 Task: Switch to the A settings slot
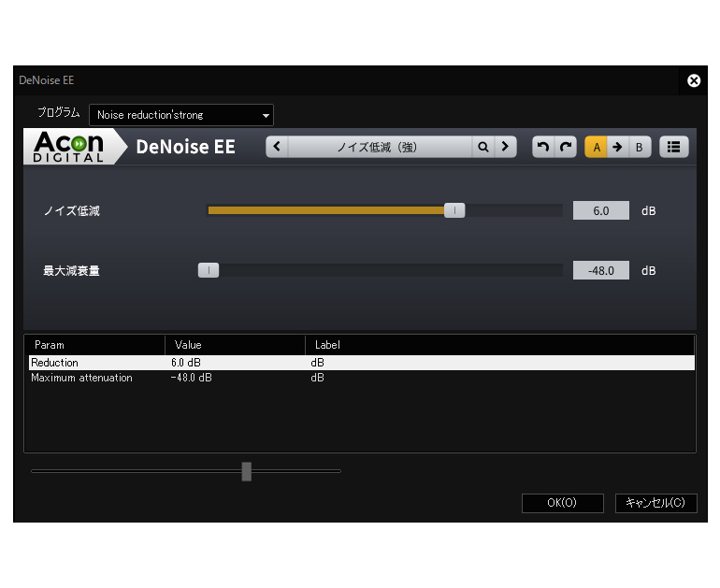pos(596,147)
